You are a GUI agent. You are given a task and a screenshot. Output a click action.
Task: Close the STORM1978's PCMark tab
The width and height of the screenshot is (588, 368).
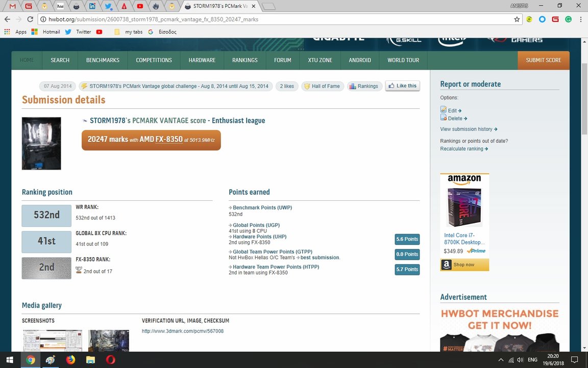pos(254,6)
